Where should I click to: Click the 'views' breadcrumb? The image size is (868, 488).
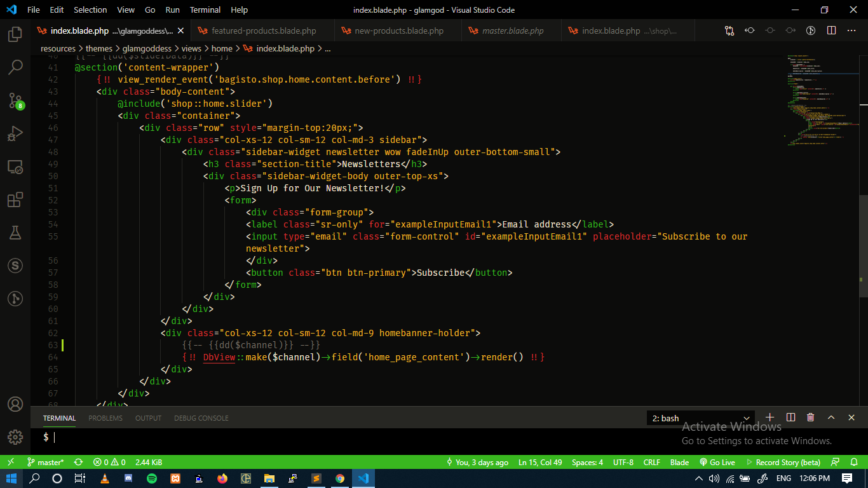click(191, 48)
